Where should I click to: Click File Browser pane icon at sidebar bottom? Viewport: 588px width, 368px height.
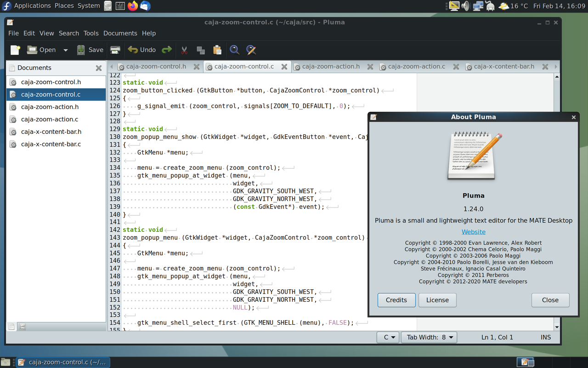coord(23,327)
